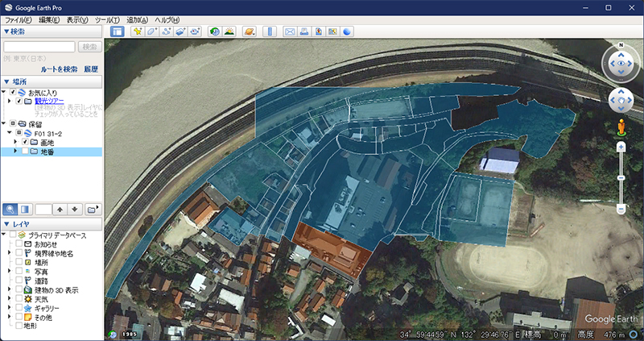This screenshot has height=341, width=644.
Task: Click the move joystick hand control
Action: (x=621, y=100)
